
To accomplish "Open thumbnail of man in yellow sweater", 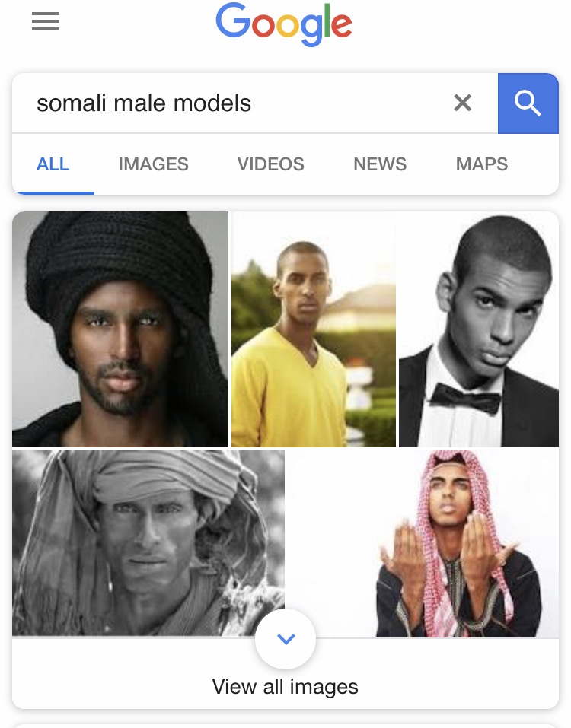I will click(x=314, y=329).
